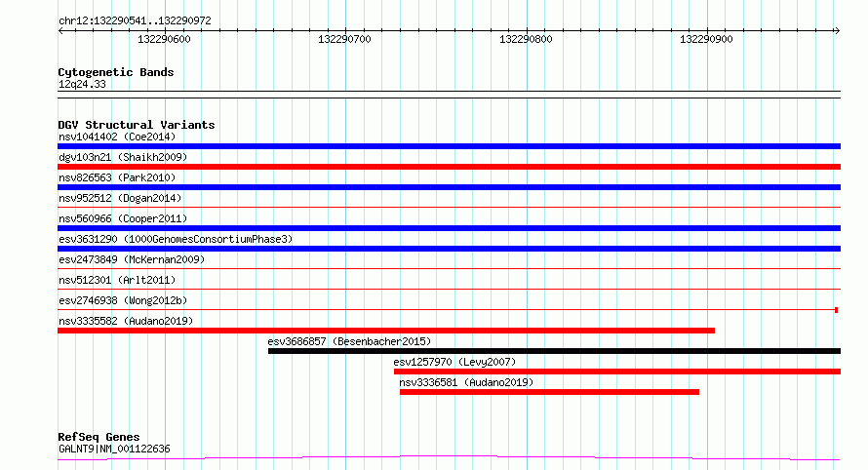Click the nsv952512 (Dogan2014) label
868x470 pixels.
[120, 198]
